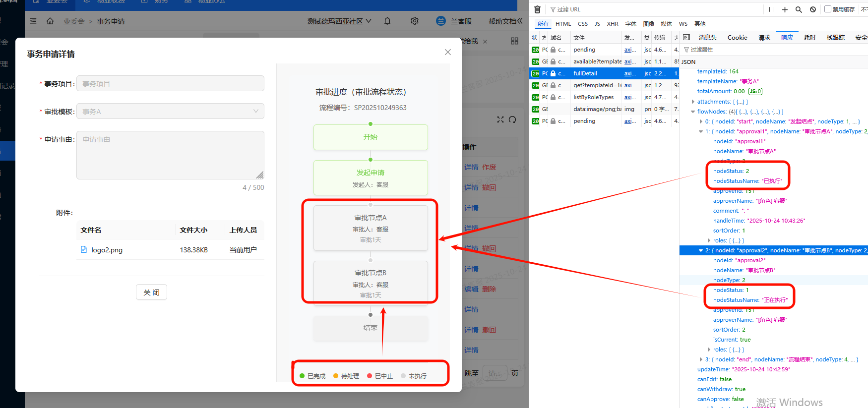Image resolution: width=868 pixels, height=408 pixels.
Task: Open the logo2.png attachment
Action: tap(107, 250)
